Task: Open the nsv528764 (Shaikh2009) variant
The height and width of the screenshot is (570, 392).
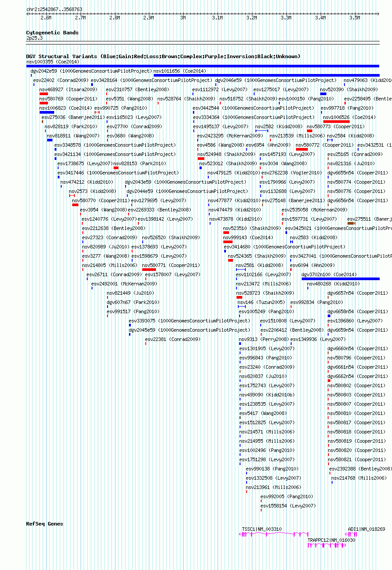Action: [186, 99]
